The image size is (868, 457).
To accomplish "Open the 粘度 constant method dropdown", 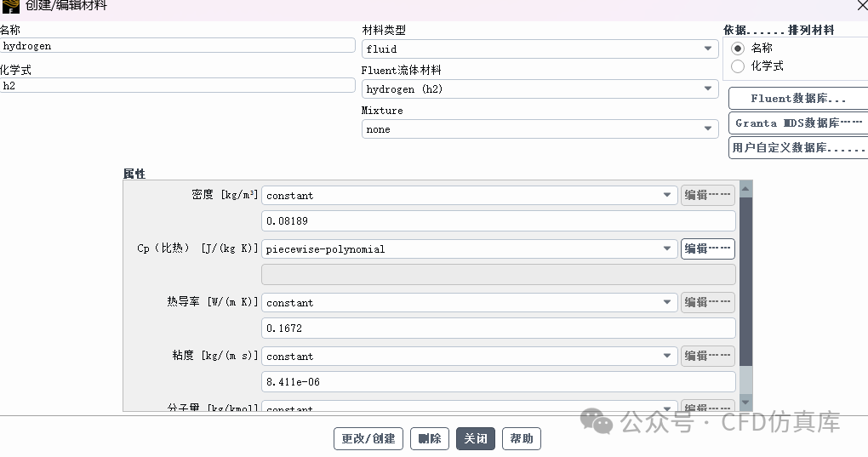I will pos(470,356).
